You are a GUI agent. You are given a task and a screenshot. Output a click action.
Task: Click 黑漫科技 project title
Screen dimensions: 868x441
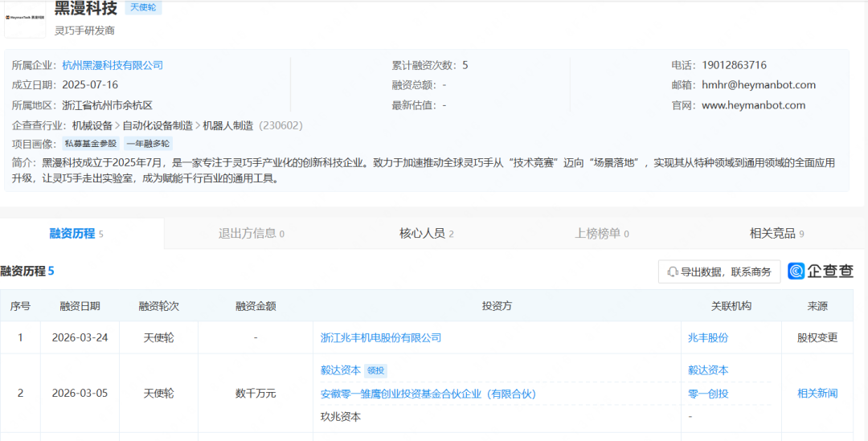click(x=86, y=8)
